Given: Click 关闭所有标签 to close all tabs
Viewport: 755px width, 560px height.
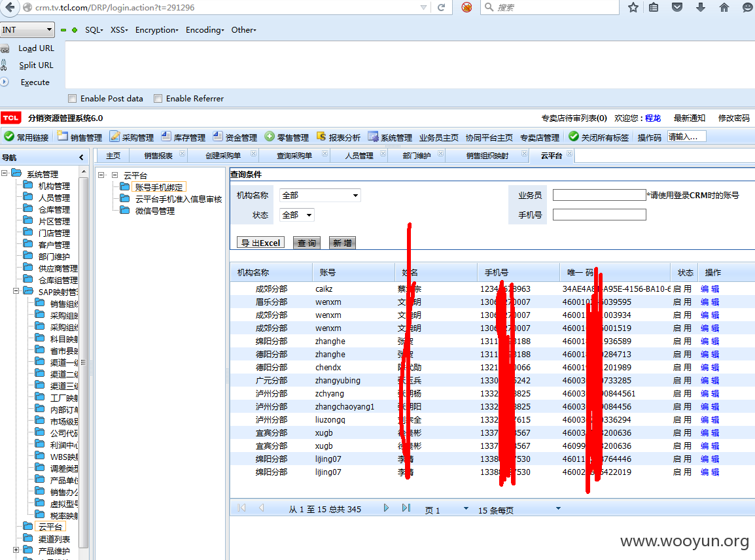Looking at the screenshot, I should pos(599,137).
